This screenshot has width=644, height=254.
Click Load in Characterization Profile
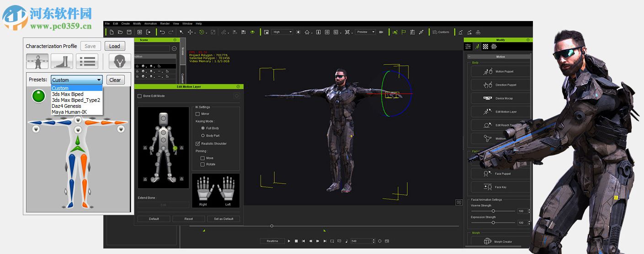115,46
